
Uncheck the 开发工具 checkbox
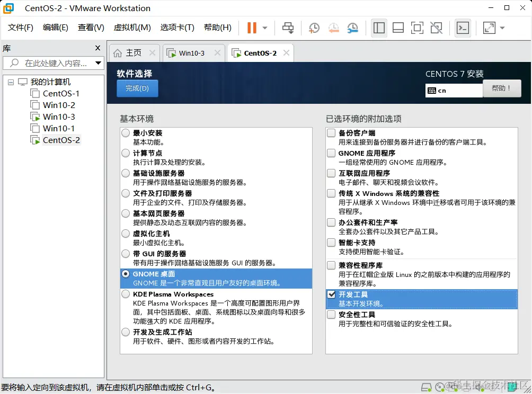331,294
